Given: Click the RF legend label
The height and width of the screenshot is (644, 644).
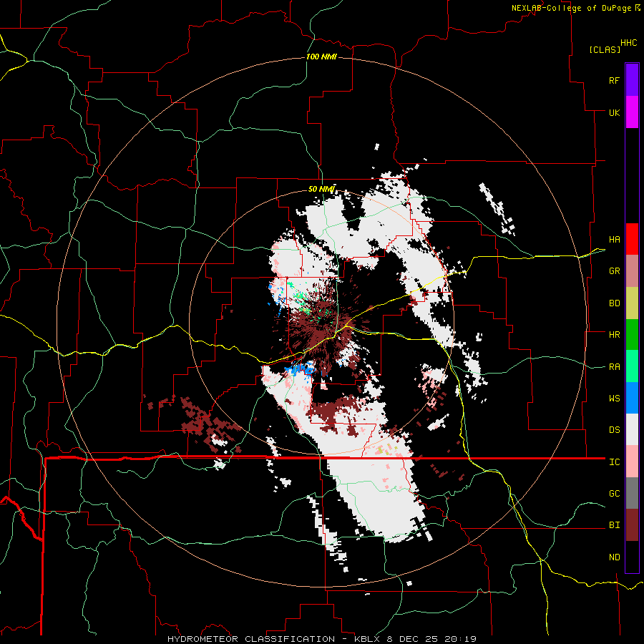Looking at the screenshot, I should [614, 80].
